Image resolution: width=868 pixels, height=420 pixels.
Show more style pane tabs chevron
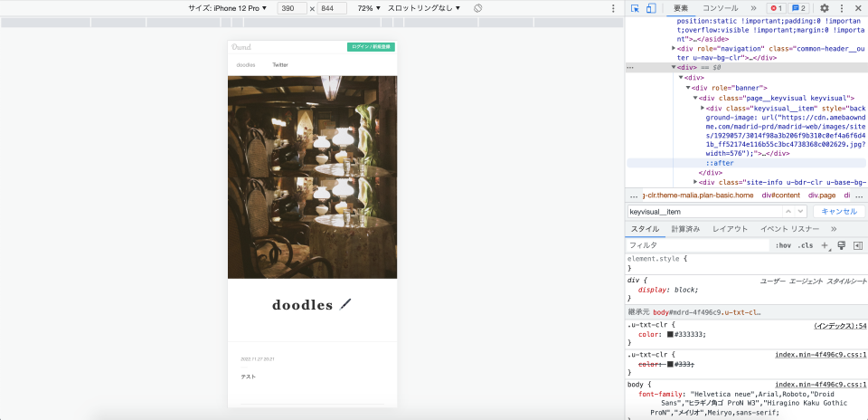(x=834, y=229)
